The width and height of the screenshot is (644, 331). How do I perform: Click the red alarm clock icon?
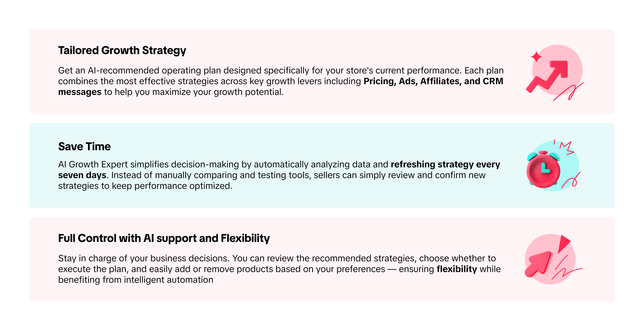pos(543,170)
